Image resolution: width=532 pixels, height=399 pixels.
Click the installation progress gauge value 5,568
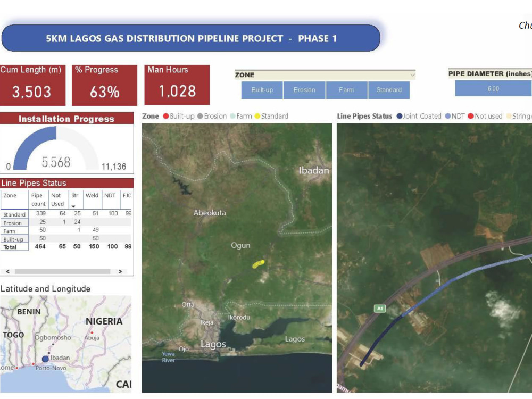tap(56, 162)
